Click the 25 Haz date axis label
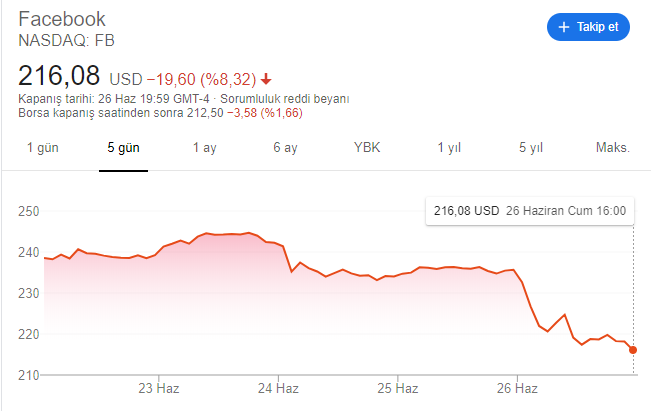Image resolution: width=651 pixels, height=412 pixels. pyautogui.click(x=397, y=387)
